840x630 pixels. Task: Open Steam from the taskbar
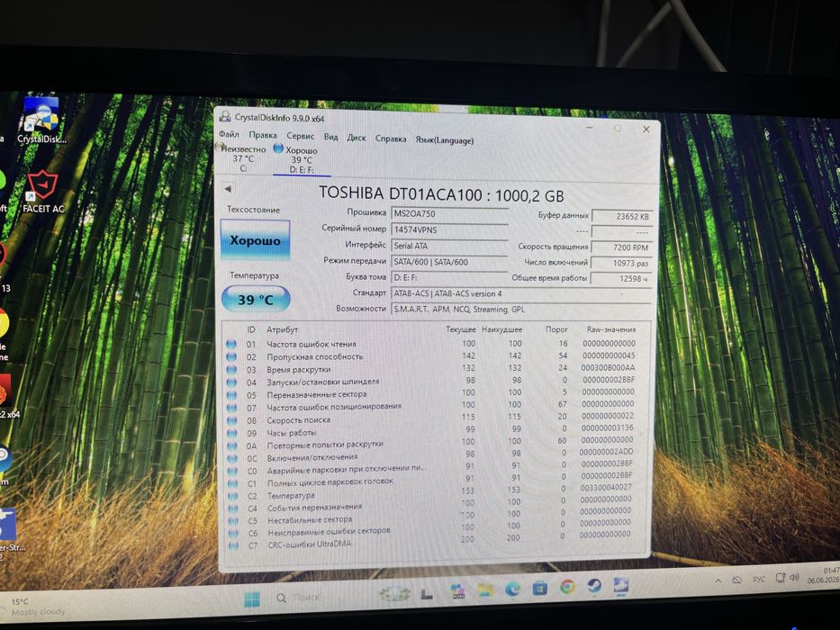pyautogui.click(x=594, y=586)
